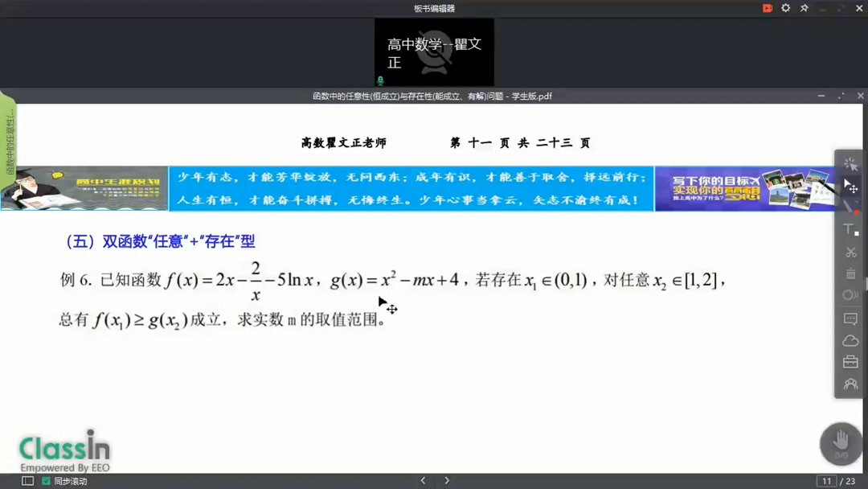Go to next page with right arrow

point(447,479)
